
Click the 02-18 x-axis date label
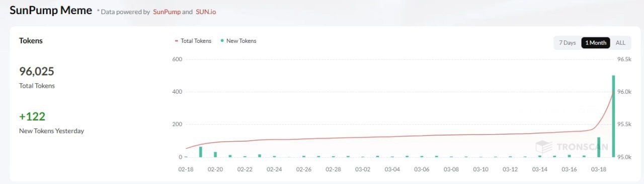[x=186, y=169]
